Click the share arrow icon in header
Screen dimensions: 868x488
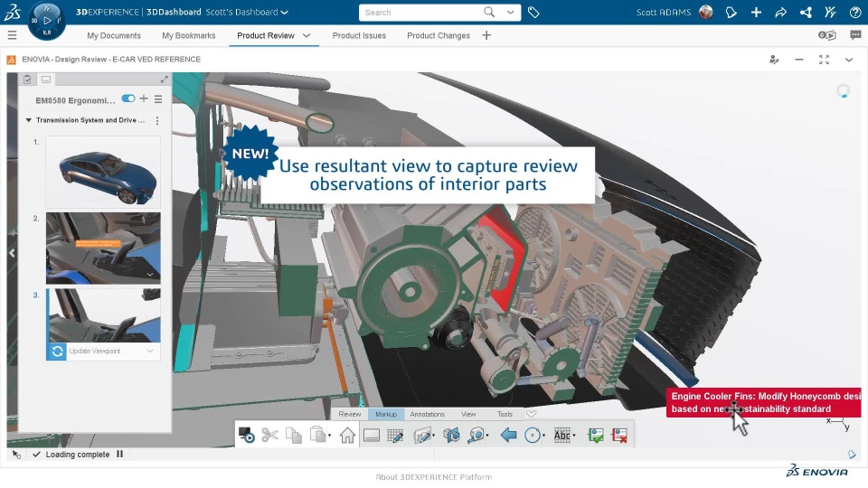(780, 13)
